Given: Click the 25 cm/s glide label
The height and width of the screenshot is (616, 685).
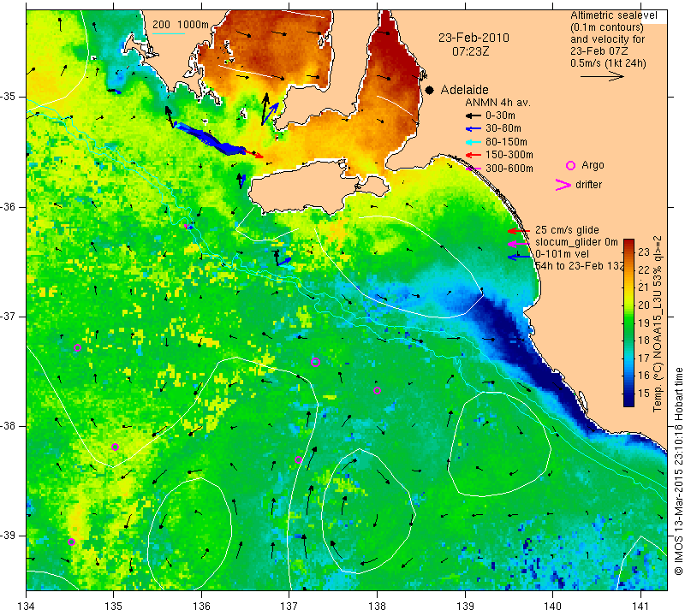Looking at the screenshot, I should coord(567,230).
